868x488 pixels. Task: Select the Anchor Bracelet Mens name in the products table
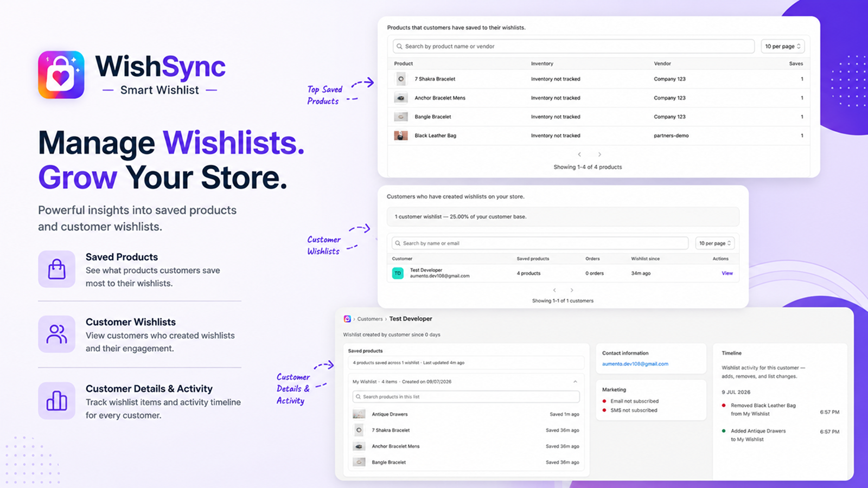point(440,98)
